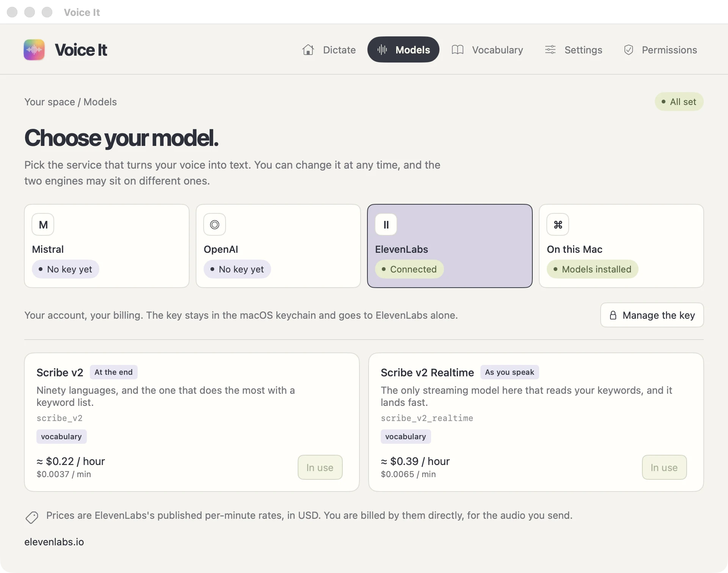Click the scribe_v2_realtime model identifier
Viewport: 728px width, 573px height.
(x=427, y=418)
